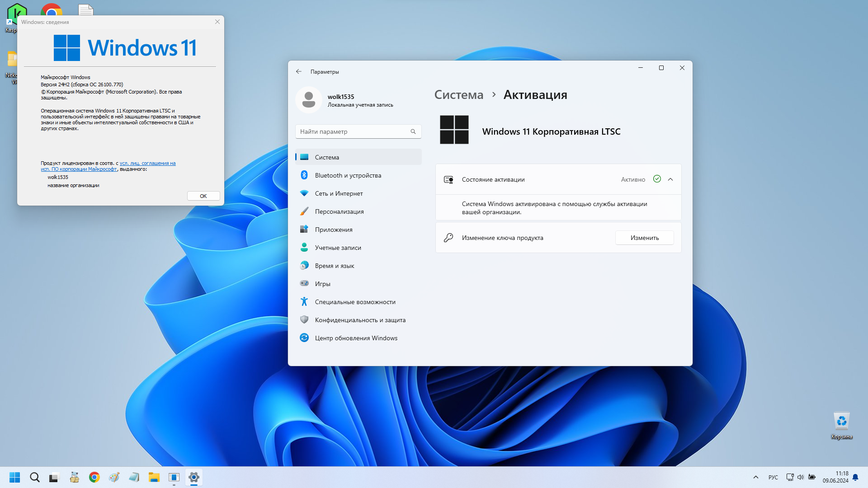
Task: Open the Корзина desktop icon
Action: (x=841, y=426)
